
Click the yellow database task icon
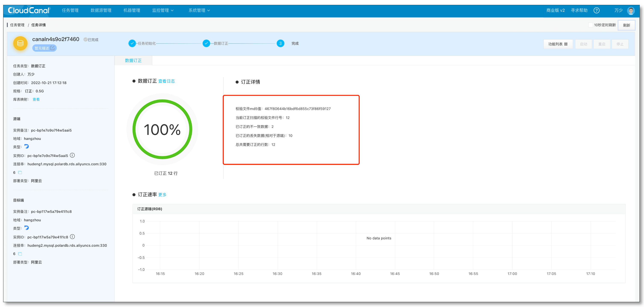pos(20,43)
